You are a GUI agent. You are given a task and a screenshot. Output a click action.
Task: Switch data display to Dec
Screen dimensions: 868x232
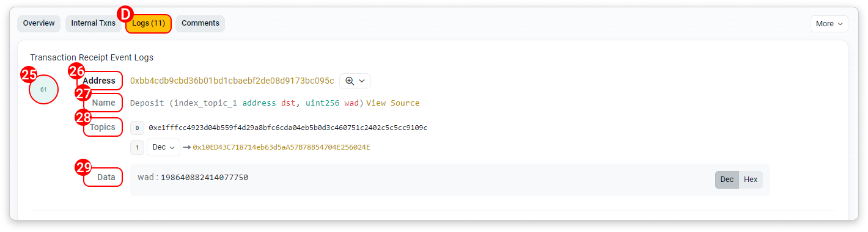727,179
